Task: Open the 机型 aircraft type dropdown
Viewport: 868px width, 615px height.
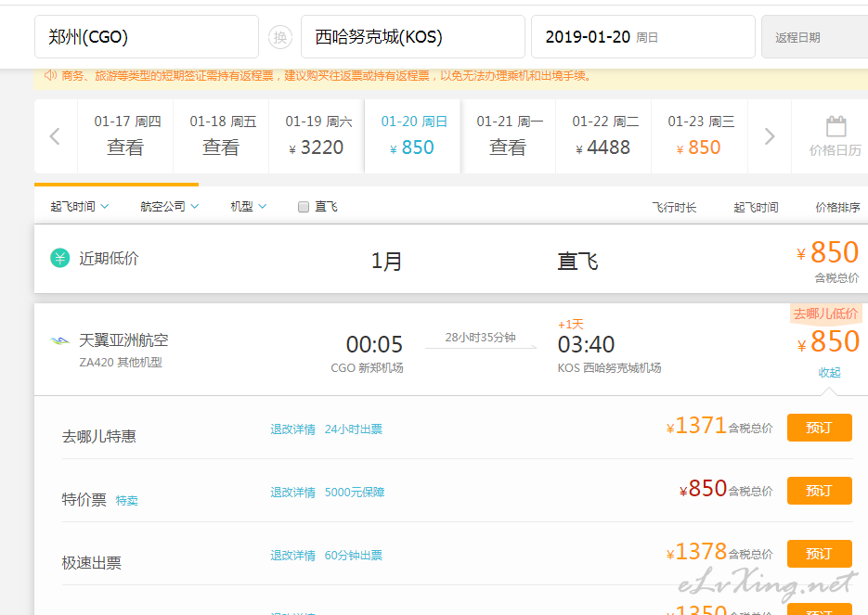Action: pos(248,206)
